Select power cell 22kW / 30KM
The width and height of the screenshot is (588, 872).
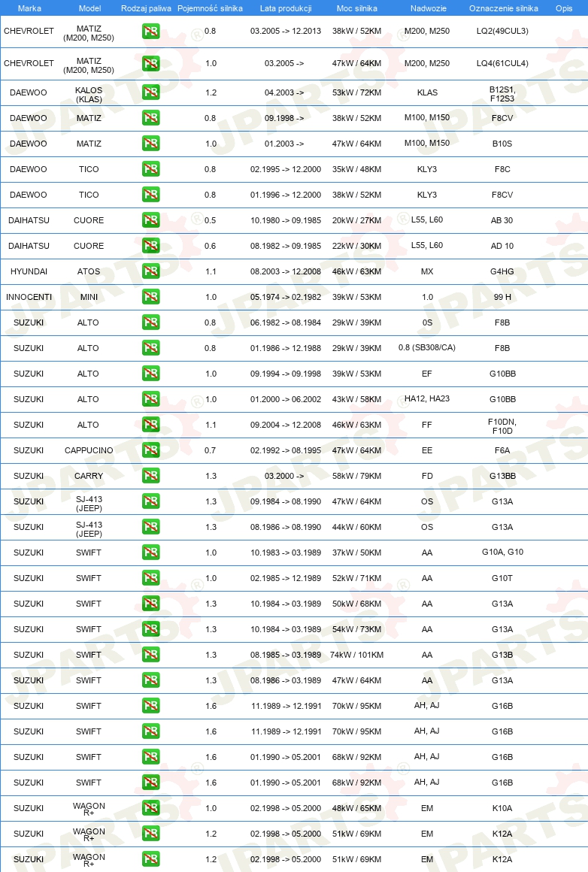coord(356,246)
